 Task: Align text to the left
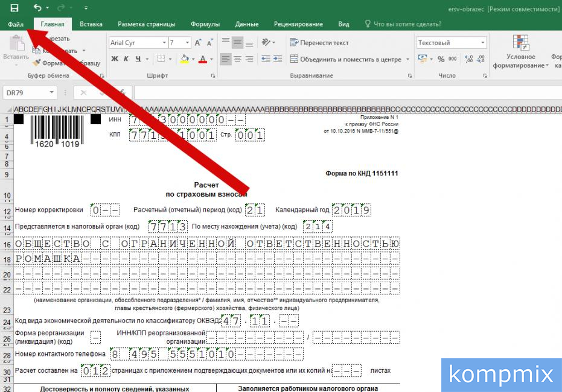[x=225, y=58]
